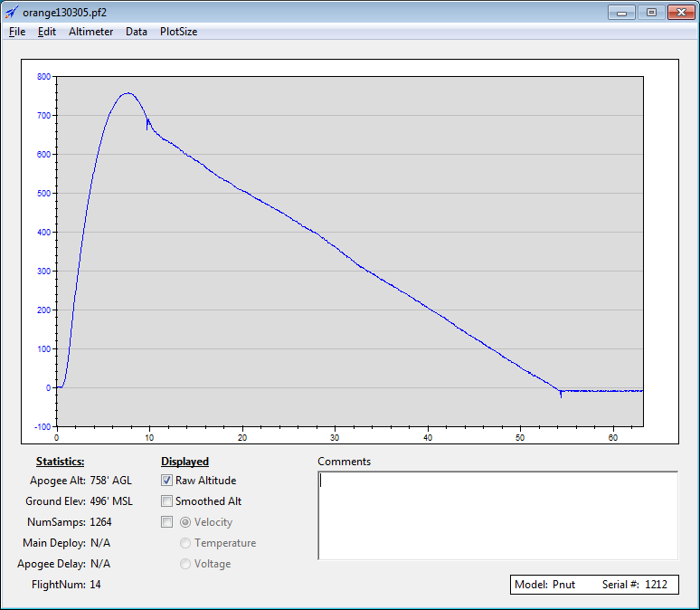Select the Velocity radio button
Screen dimensions: 700x610
[x=185, y=522]
